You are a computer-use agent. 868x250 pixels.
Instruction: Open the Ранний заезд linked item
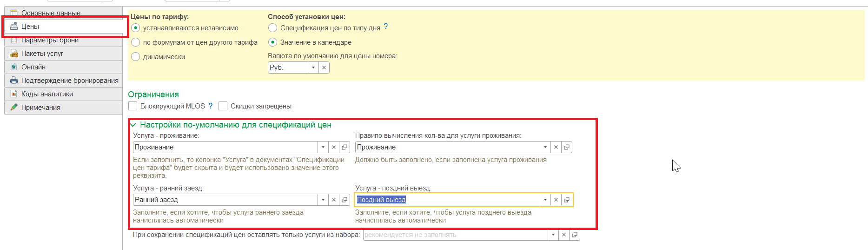click(x=345, y=200)
